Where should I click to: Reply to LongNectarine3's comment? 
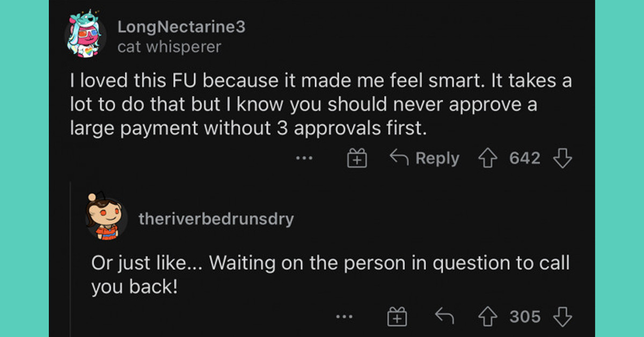[425, 159]
